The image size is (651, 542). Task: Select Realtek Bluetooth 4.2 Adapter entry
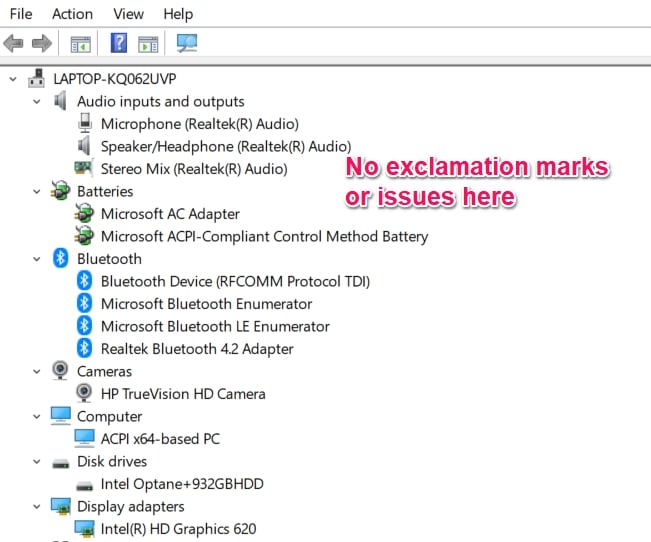[197, 349]
